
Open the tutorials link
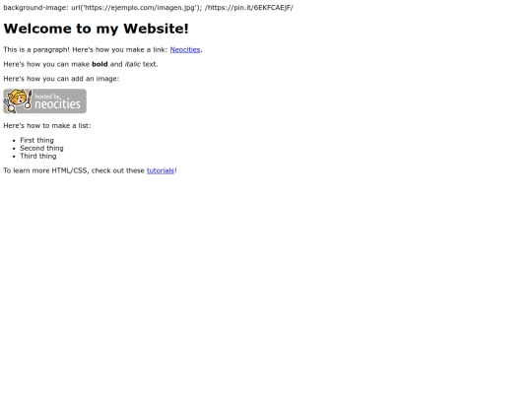(x=161, y=170)
